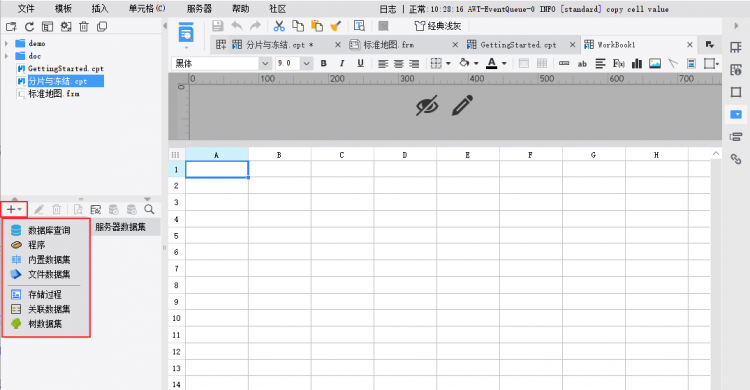Screen dimensions: 750x390
Task: Click the format painter brush icon
Action: point(336,26)
